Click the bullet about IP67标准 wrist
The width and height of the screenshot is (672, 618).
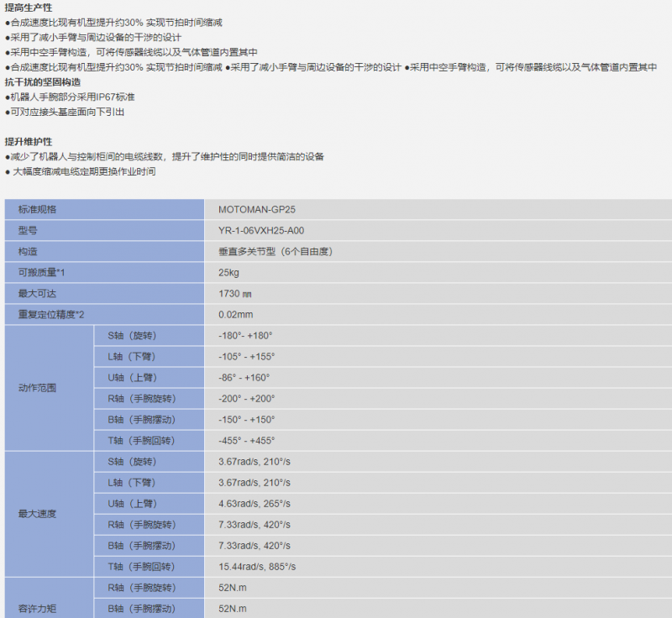pyautogui.click(x=70, y=97)
